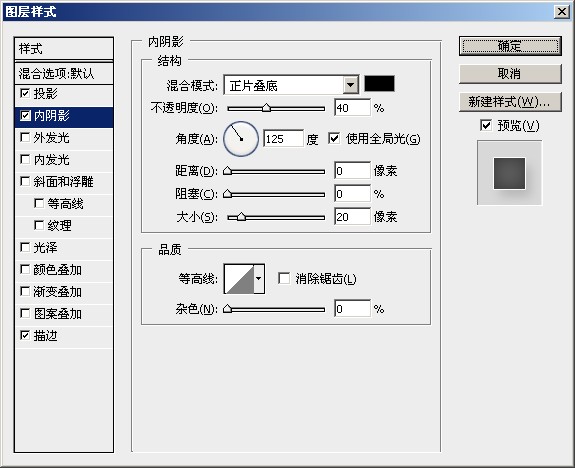This screenshot has width=575, height=468.
Task: Click the 杂色 slider handle
Action: point(228,309)
